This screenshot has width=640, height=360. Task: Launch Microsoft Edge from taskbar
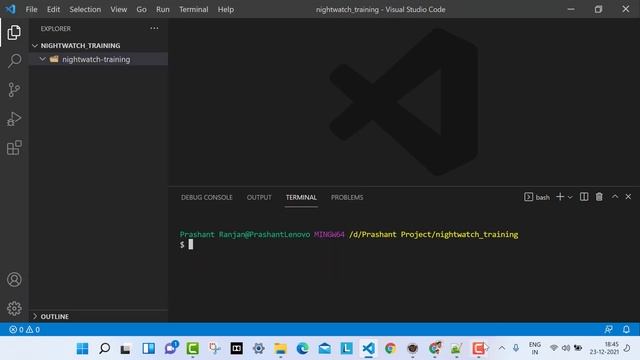pyautogui.click(x=302, y=348)
